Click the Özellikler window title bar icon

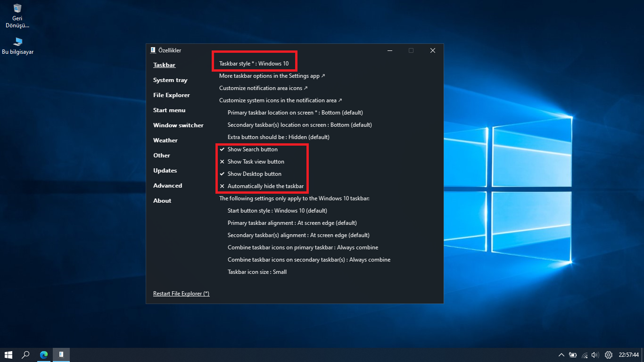[x=153, y=50]
